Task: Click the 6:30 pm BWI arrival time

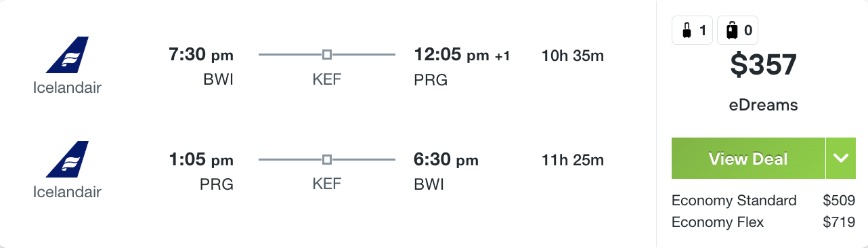Action: [446, 160]
